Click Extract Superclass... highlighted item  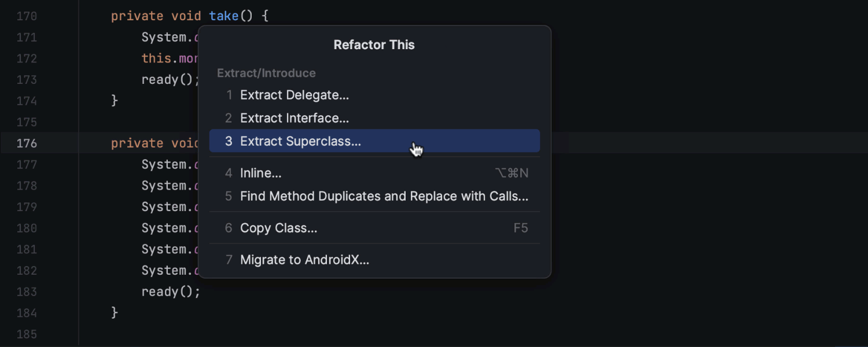pos(300,141)
